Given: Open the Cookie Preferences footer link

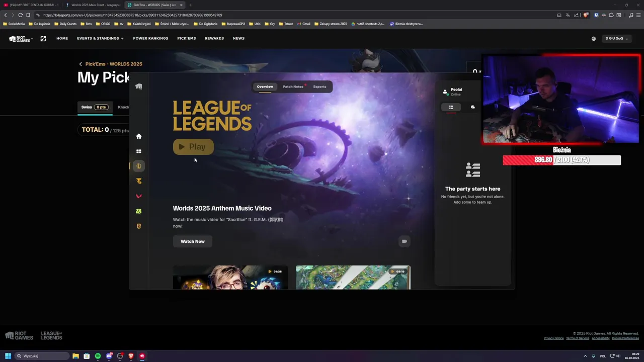Looking at the screenshot, I should 625,338.
